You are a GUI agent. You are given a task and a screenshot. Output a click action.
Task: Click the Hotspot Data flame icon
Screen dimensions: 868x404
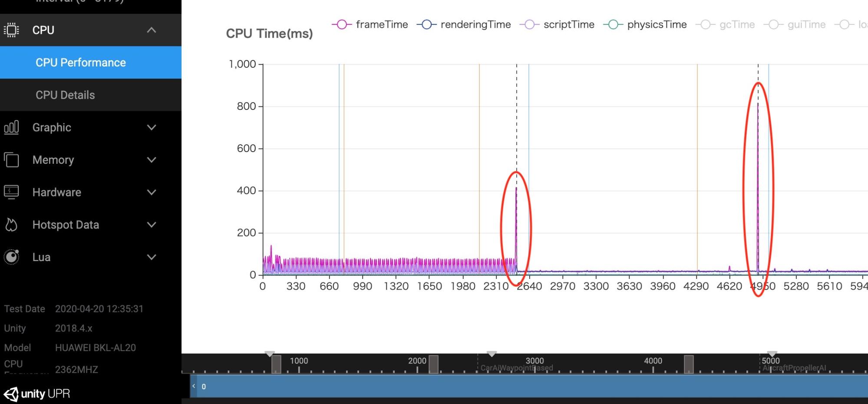coord(11,225)
